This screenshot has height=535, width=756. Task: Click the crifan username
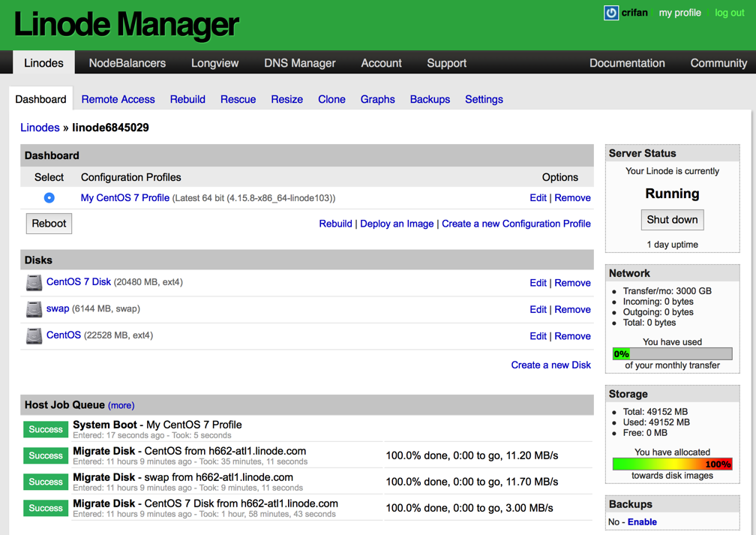pyautogui.click(x=634, y=13)
